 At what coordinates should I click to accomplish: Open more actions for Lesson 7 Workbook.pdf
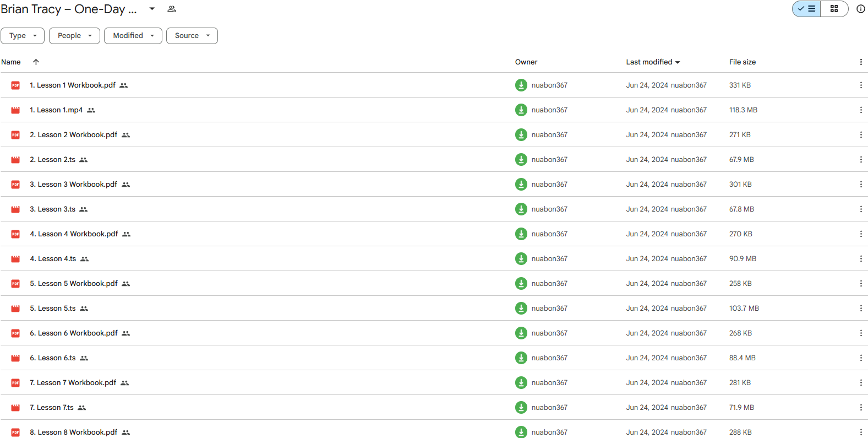[x=861, y=383]
